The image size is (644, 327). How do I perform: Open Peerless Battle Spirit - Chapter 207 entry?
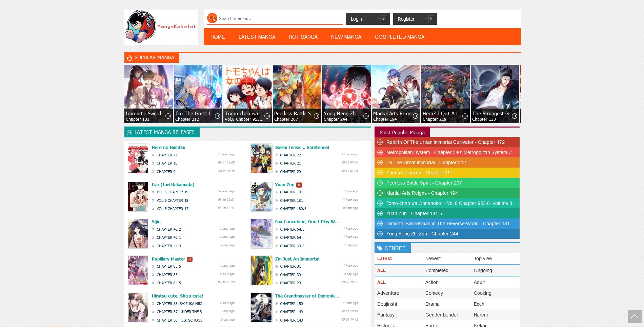click(447, 183)
